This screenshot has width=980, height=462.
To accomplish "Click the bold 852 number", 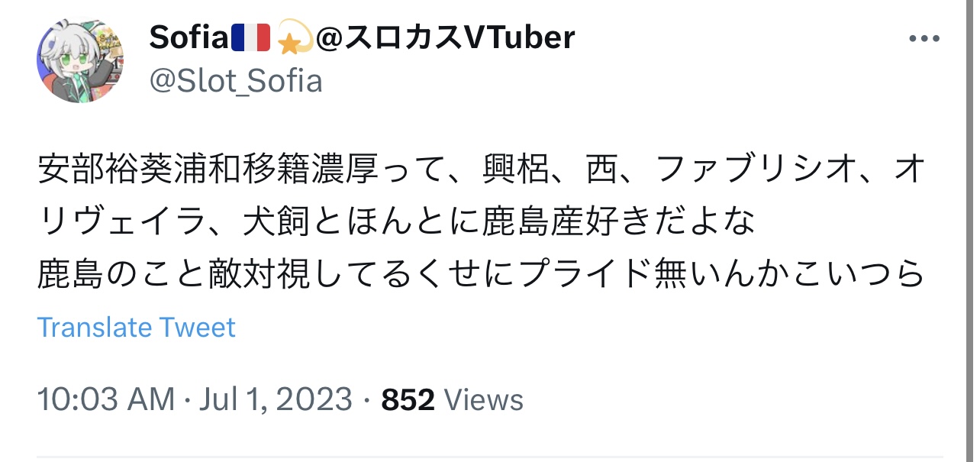I will [408, 399].
